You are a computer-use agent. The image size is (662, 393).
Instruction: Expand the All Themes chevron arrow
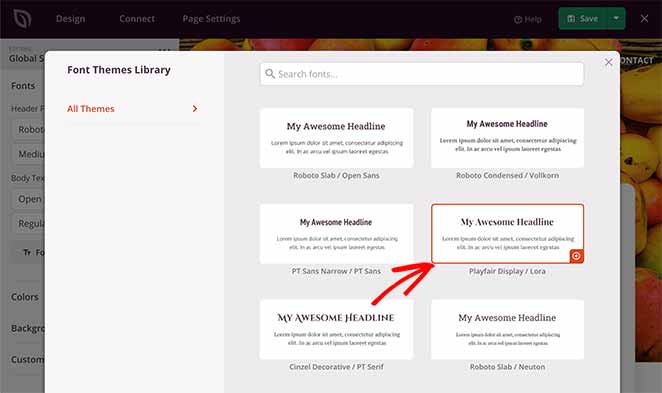click(x=195, y=109)
